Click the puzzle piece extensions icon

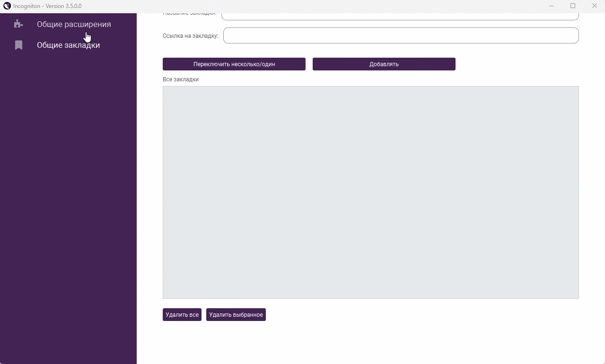pos(18,24)
